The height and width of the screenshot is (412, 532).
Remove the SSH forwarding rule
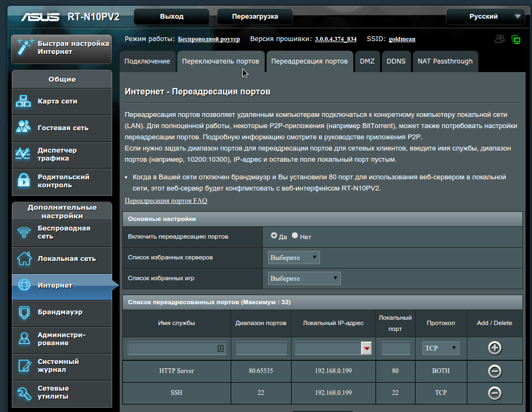click(x=495, y=393)
